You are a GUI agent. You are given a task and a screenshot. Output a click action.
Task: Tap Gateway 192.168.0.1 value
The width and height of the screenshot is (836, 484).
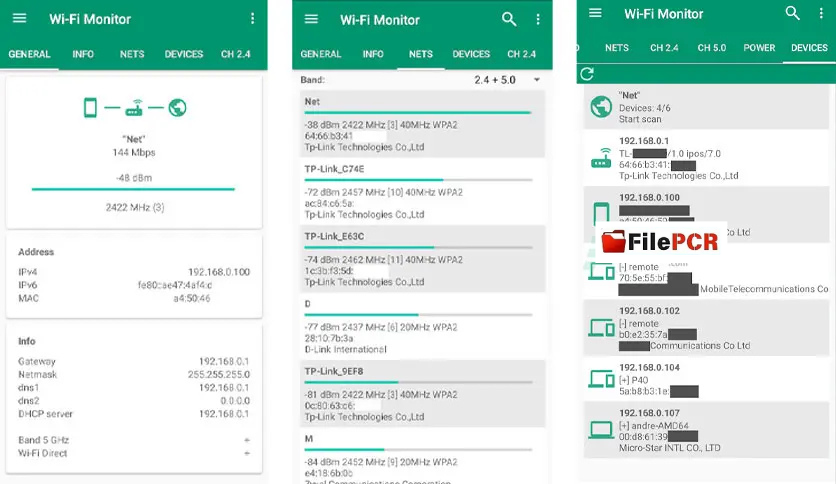tap(224, 361)
